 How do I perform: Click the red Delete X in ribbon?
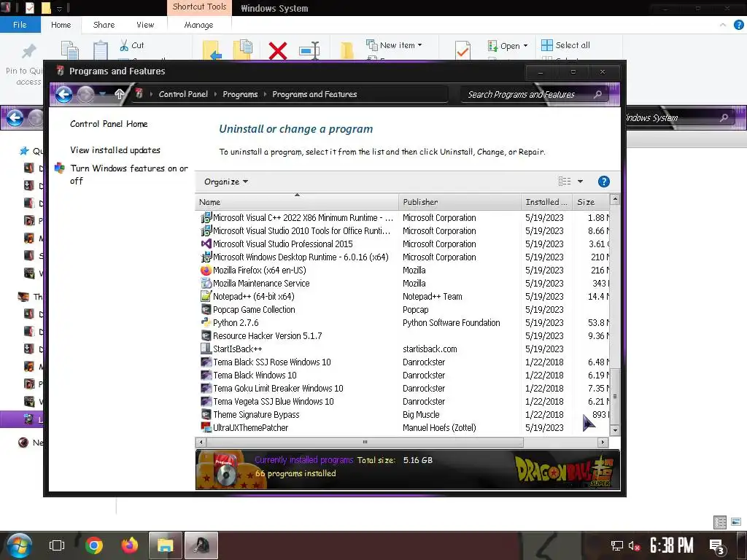click(x=278, y=50)
